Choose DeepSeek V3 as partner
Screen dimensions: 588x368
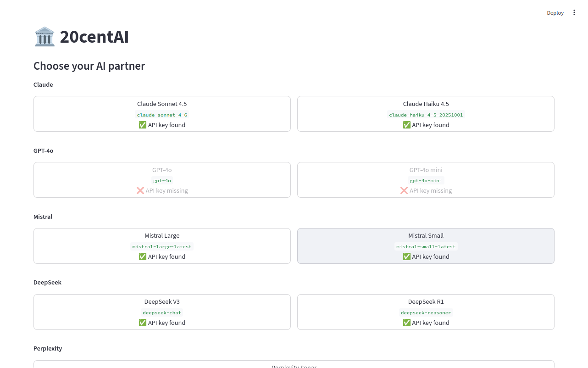[162, 312]
